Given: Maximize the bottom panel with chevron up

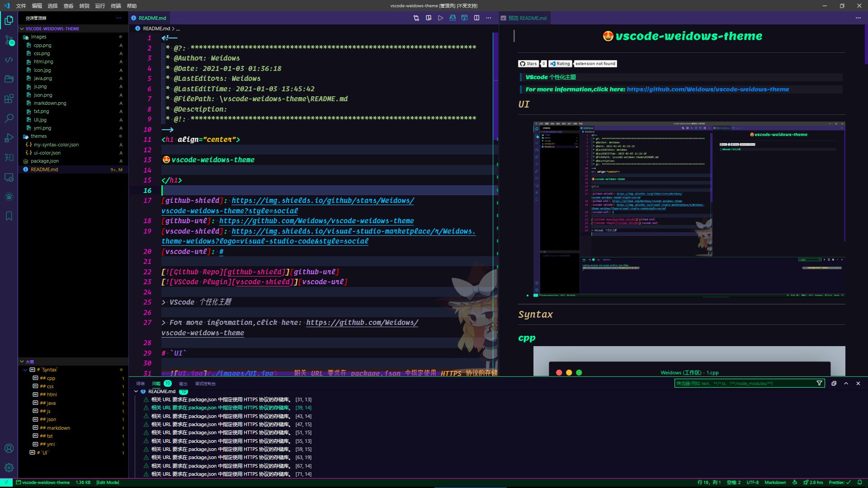Looking at the screenshot, I should coord(846,383).
